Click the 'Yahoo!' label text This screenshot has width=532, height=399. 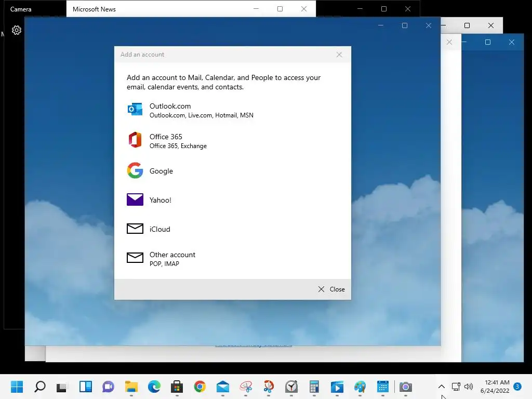[161, 200]
